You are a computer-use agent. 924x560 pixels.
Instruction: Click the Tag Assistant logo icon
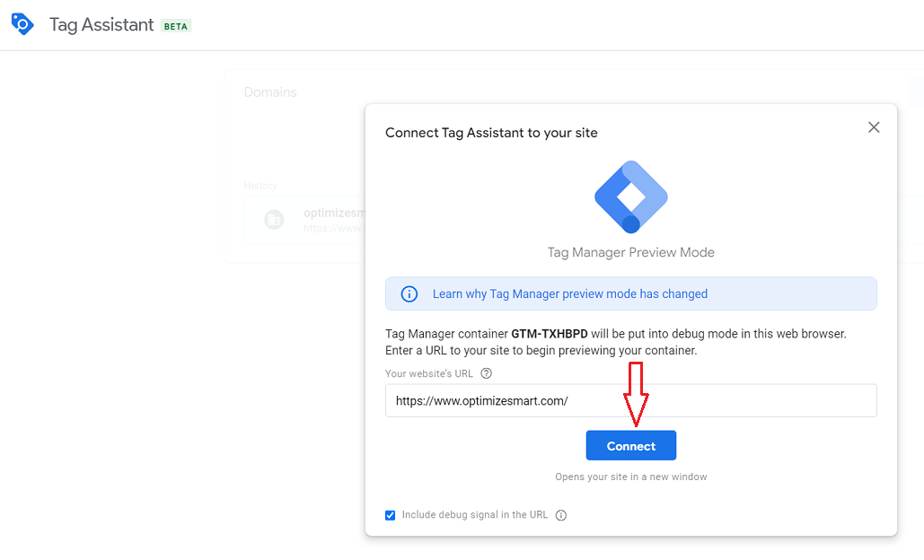pyautogui.click(x=22, y=24)
